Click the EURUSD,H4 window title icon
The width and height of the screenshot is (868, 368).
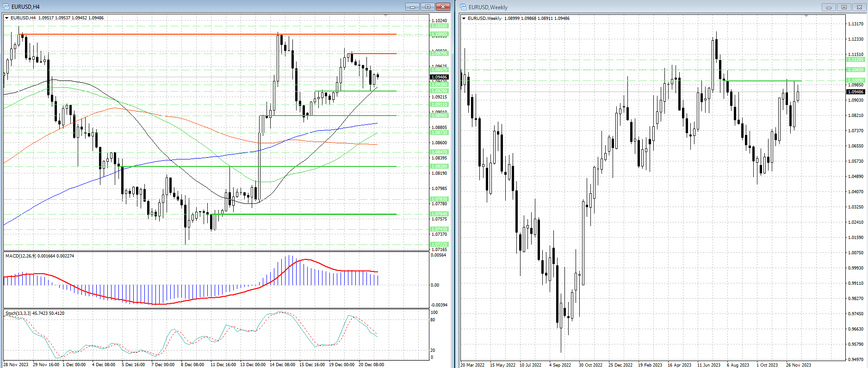(6, 6)
